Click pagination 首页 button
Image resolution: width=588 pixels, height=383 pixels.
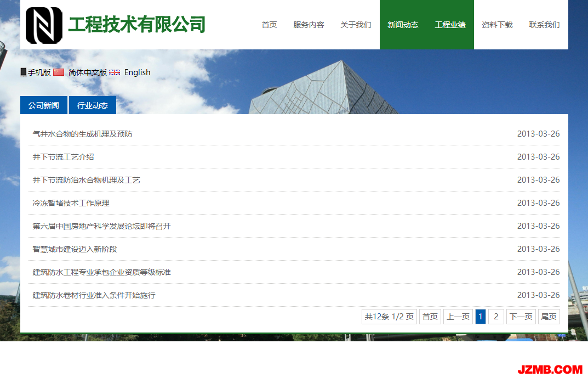click(x=430, y=317)
